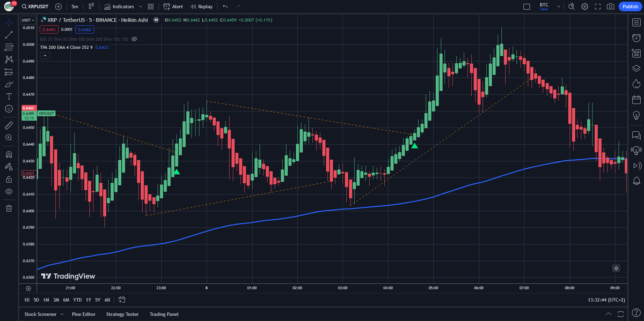Toggle stay in drawing mode
This screenshot has width=644, height=321.
tap(9, 166)
